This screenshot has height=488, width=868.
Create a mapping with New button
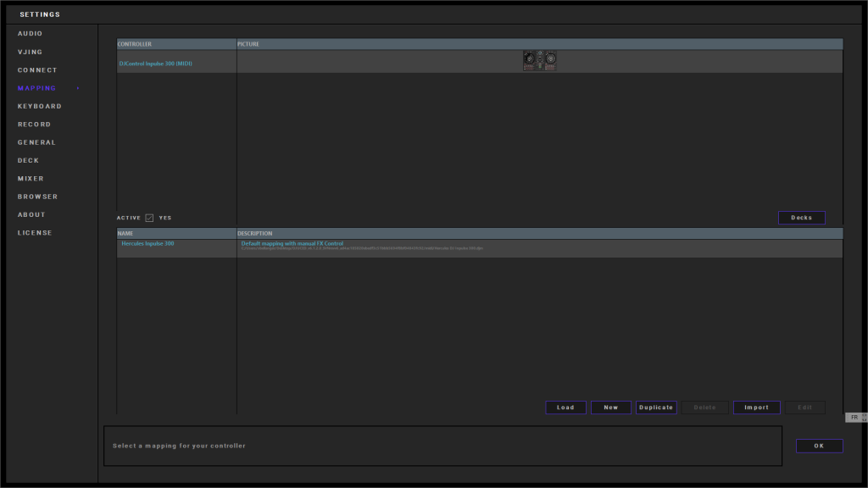click(x=610, y=408)
